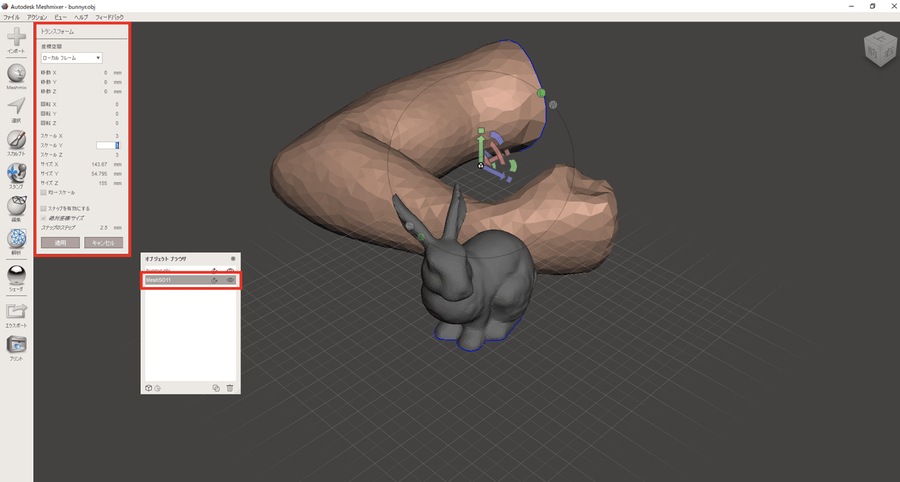This screenshot has height=482, width=900.
Task: Click the Cancel (キャンセル) button
Action: [103, 242]
